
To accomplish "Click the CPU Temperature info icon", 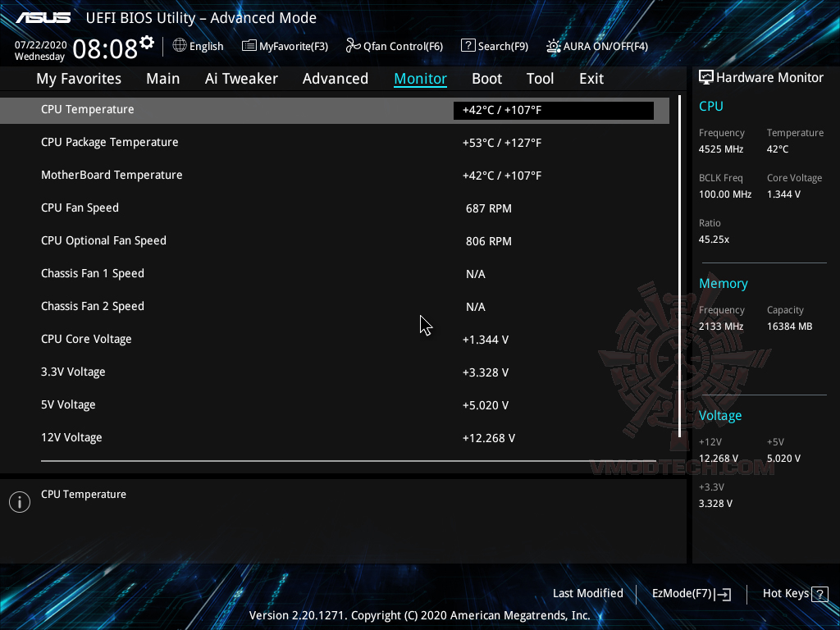I will tap(19, 501).
